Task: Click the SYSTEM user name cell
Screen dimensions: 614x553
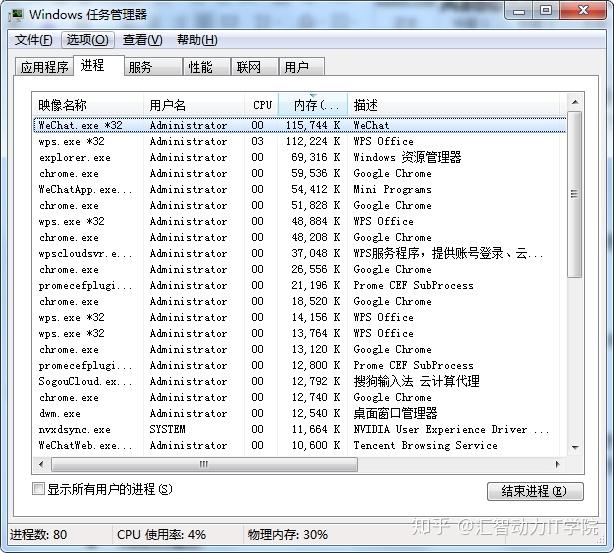Action: (x=167, y=429)
